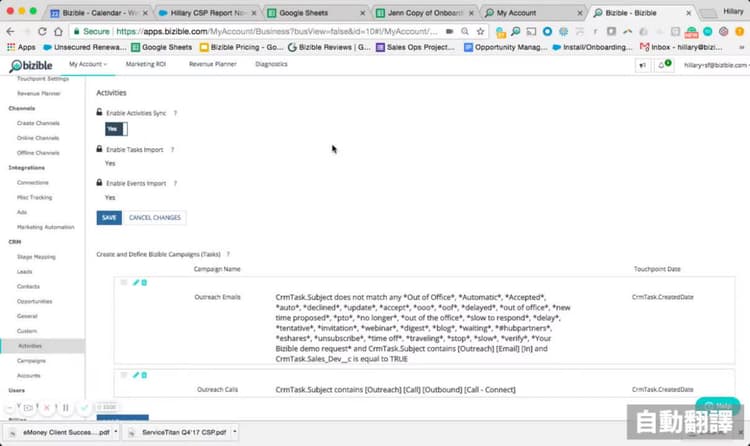Switch to the Hillary CSP Report browser tab

(208, 13)
